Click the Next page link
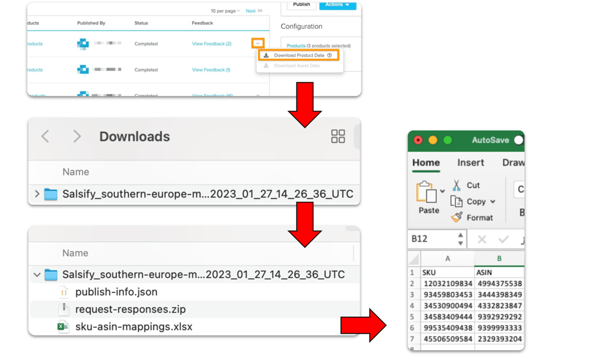 (x=254, y=11)
